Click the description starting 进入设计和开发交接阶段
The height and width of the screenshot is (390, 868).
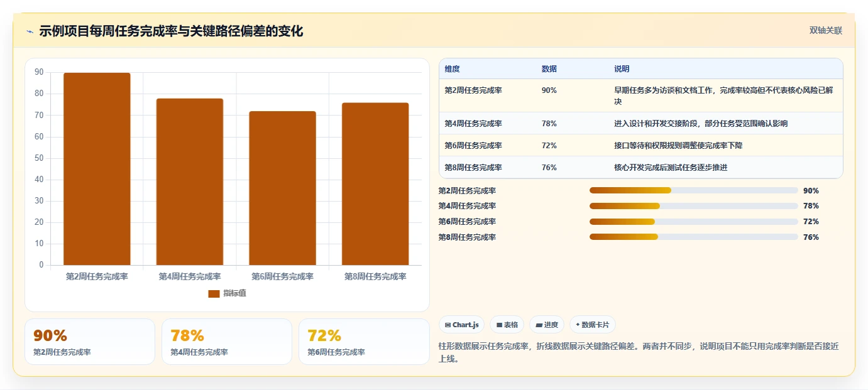pos(701,124)
